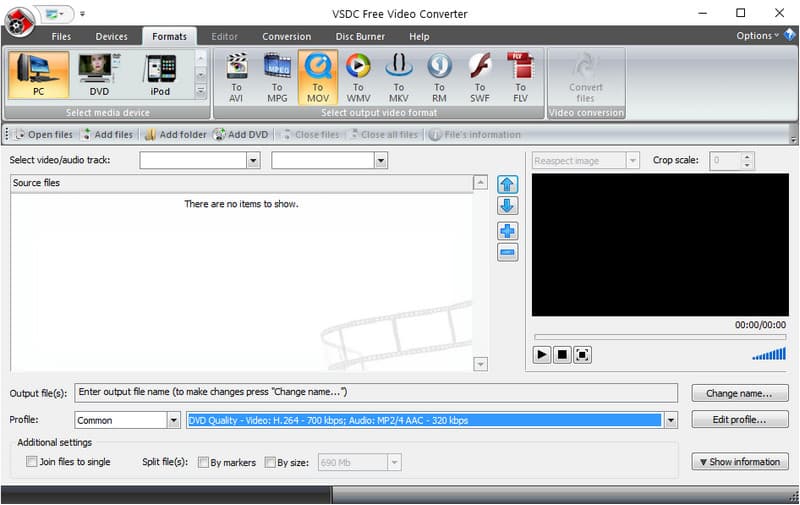Choose the To SWF Flash format
Image resolution: width=800 pixels, height=505 pixels.
click(x=480, y=77)
